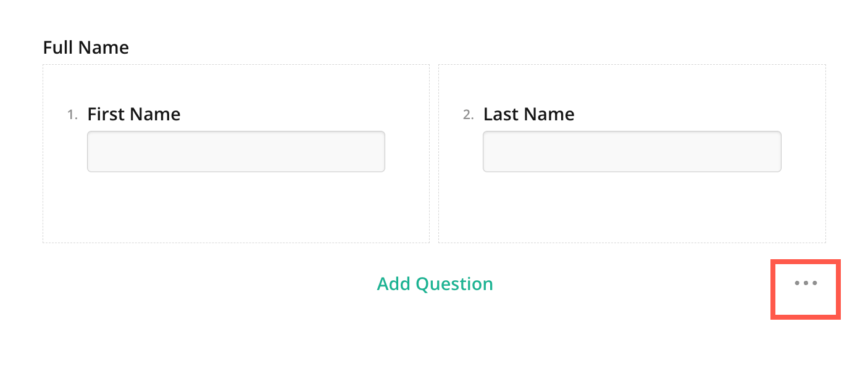Viewport: 868px width, 374px height.
Task: Select empty space below First Name input
Action: [236, 207]
